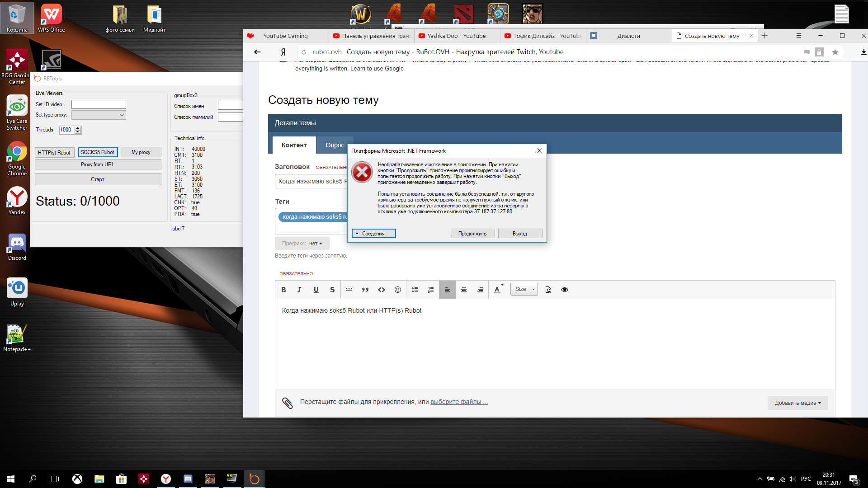Expand Сведения details in error dialog
868x488 pixels.
click(373, 234)
